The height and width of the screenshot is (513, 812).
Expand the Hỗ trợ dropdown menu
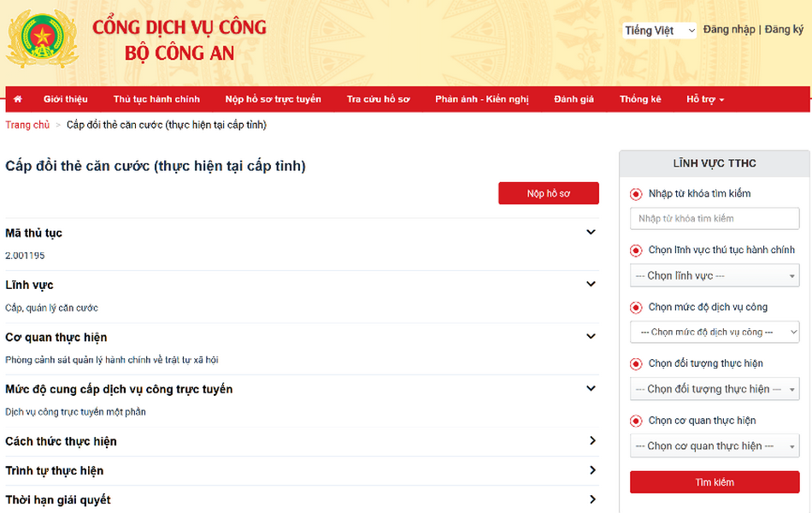705,99
